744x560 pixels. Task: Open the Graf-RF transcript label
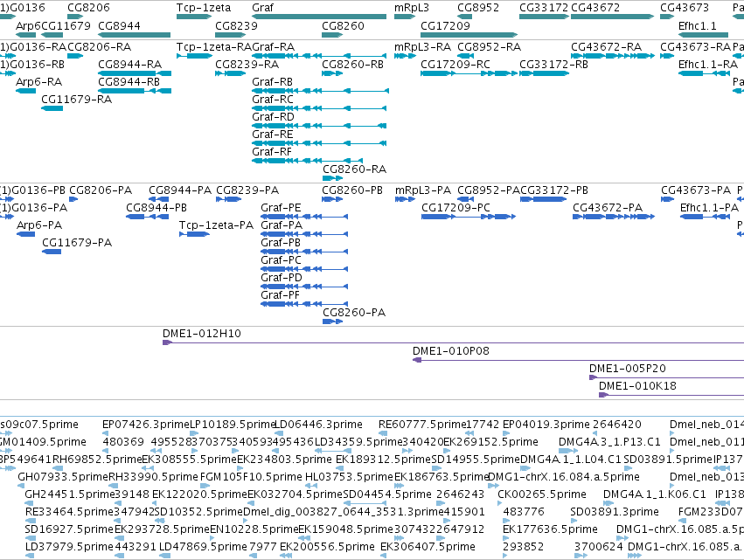pos(272,152)
